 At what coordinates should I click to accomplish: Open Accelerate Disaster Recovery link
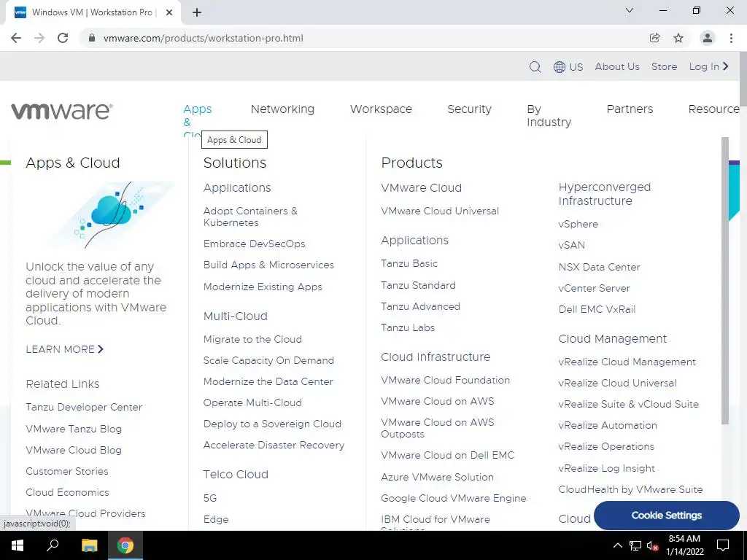click(x=274, y=446)
